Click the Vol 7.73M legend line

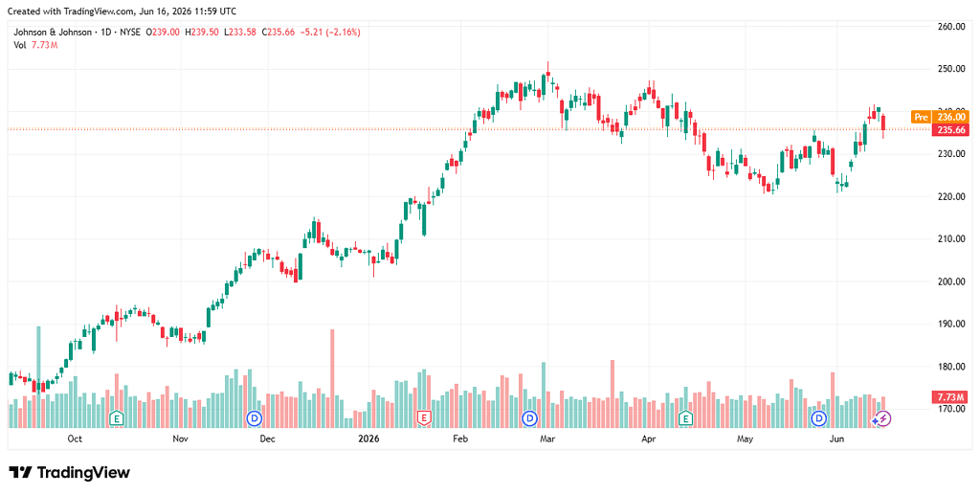click(x=35, y=45)
